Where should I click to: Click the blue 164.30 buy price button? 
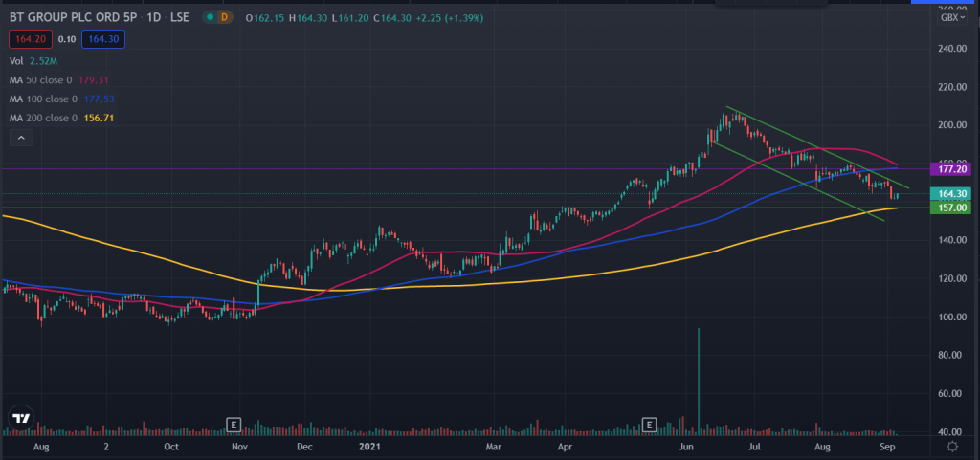[x=103, y=39]
